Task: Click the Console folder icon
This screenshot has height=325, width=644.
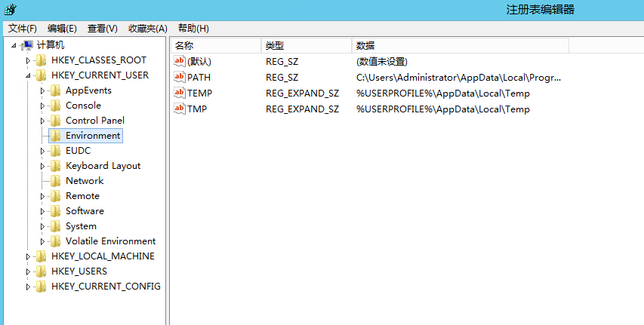Action: [55, 106]
